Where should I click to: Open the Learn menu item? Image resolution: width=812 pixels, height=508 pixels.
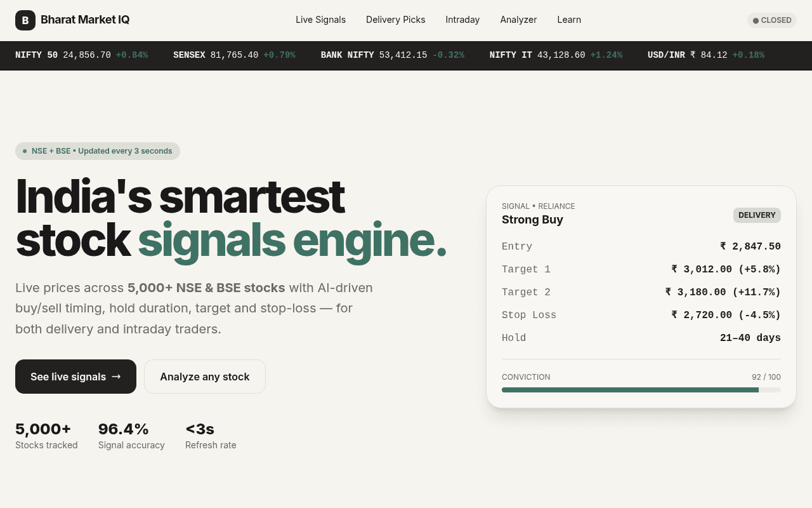point(569,20)
